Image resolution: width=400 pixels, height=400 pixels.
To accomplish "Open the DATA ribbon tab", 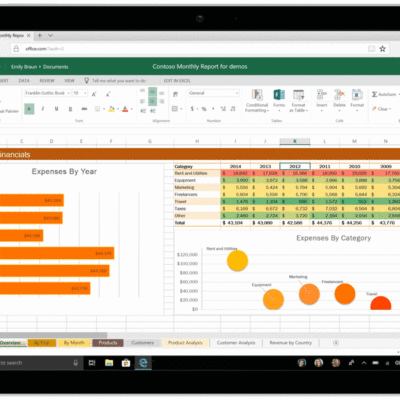I will click(x=24, y=81).
